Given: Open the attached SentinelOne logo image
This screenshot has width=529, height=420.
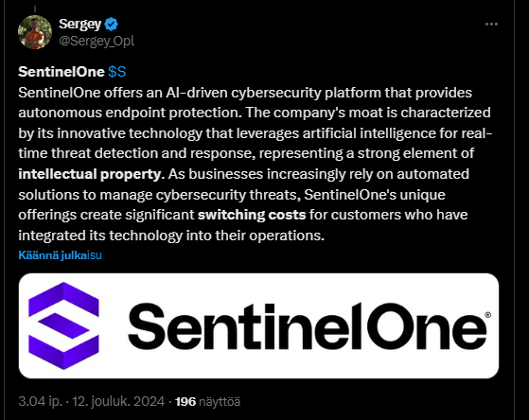Looking at the screenshot, I should click(x=258, y=325).
